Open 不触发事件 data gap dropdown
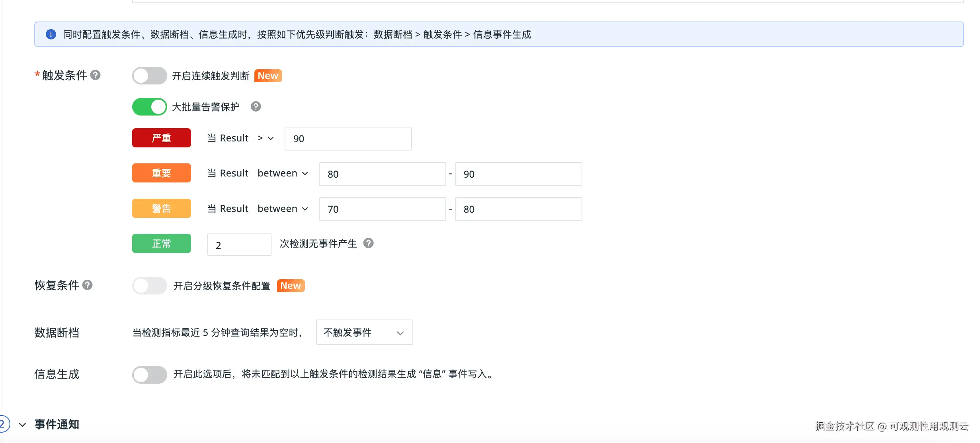This screenshot has width=980, height=443. click(364, 332)
